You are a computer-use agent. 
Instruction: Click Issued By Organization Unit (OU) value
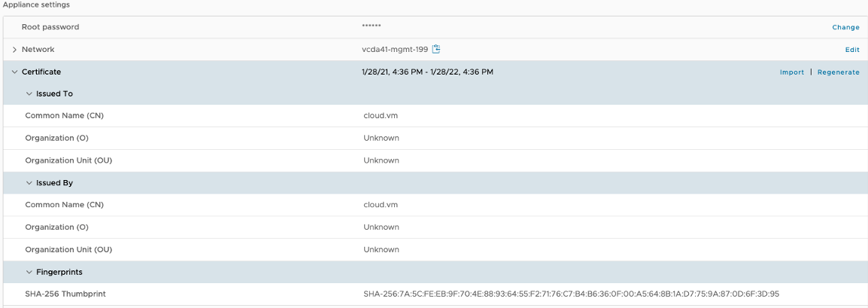click(381, 249)
